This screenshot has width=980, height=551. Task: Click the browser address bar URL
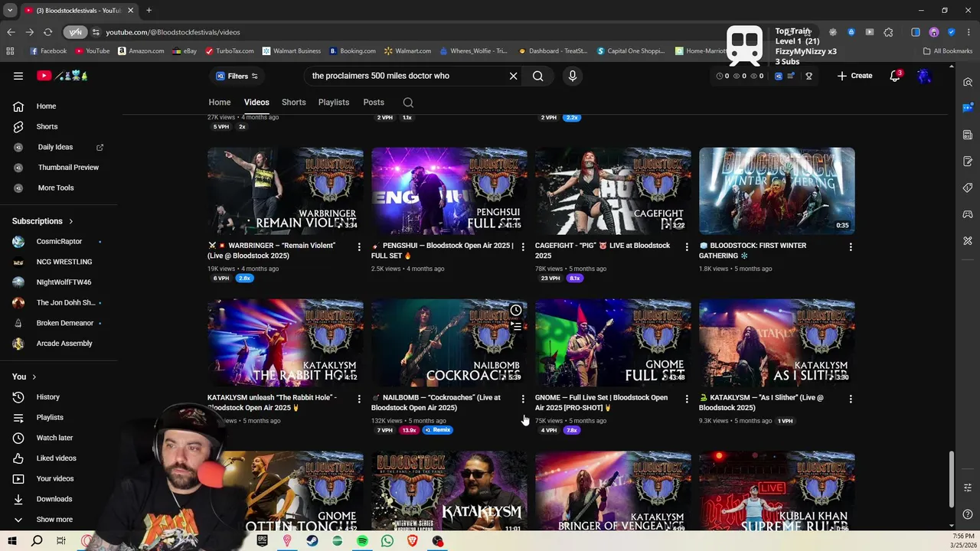point(173,32)
